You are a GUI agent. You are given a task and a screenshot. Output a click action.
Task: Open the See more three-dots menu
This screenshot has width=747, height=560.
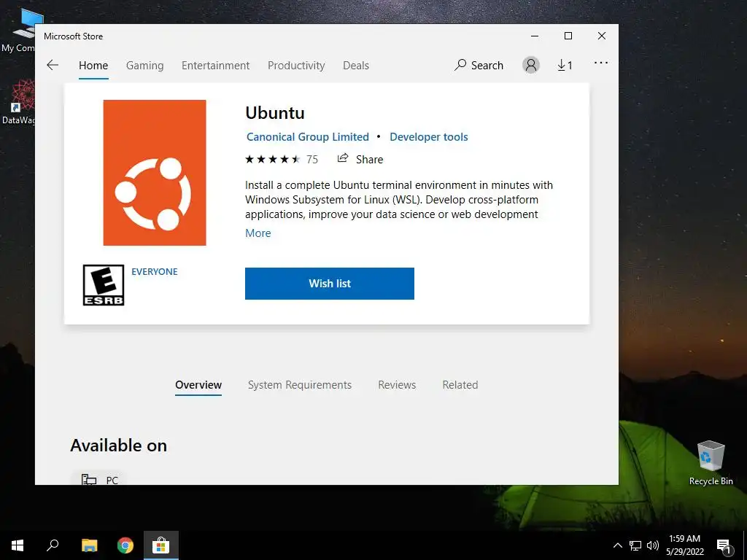601,63
